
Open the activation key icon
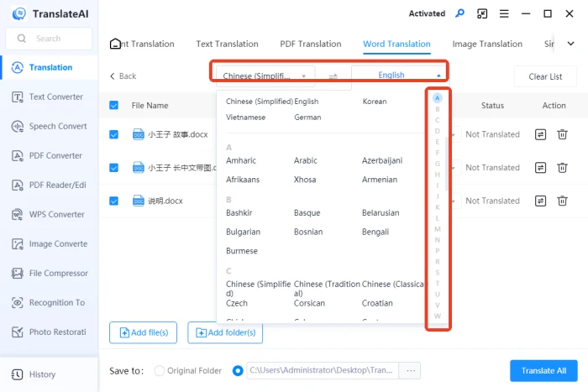tap(459, 13)
